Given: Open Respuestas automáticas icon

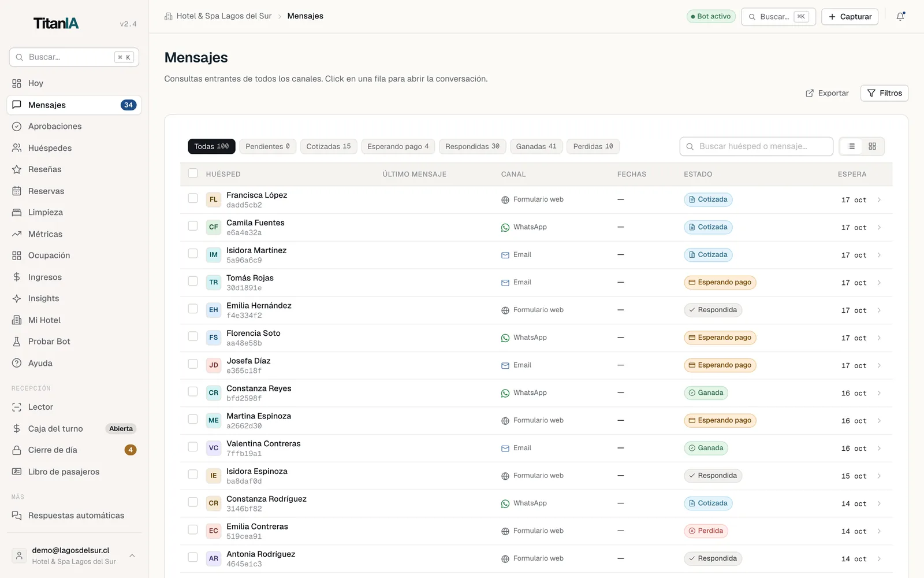Looking at the screenshot, I should (x=17, y=516).
